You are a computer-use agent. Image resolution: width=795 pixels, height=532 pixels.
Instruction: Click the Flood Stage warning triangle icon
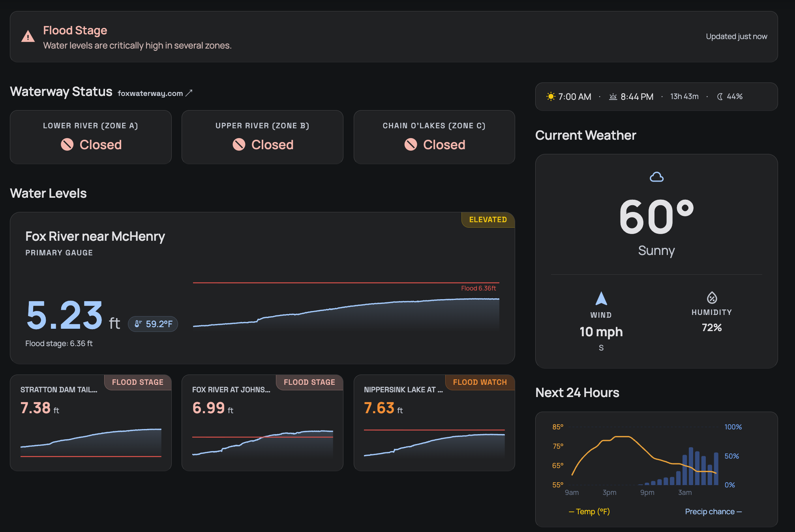point(28,36)
